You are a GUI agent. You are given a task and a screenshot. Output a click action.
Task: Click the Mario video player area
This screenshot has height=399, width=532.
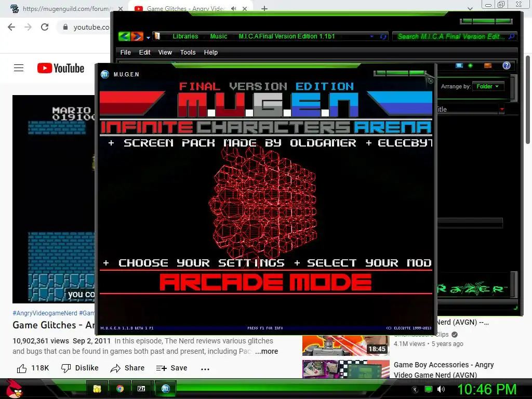coord(54,199)
